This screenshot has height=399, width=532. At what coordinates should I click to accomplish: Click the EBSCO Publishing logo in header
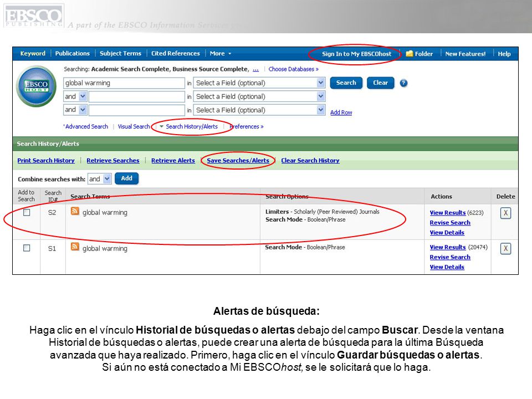point(34,16)
